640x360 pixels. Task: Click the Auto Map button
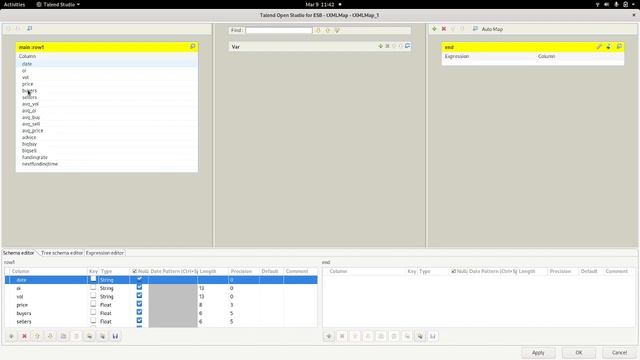pyautogui.click(x=492, y=29)
